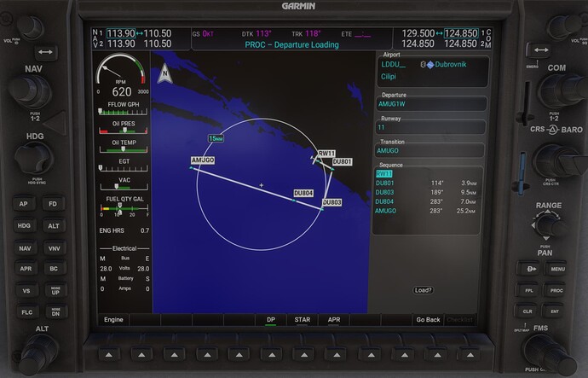Click the FMS knob
Screen dimensions: 588x378
pyautogui.click(x=548, y=352)
